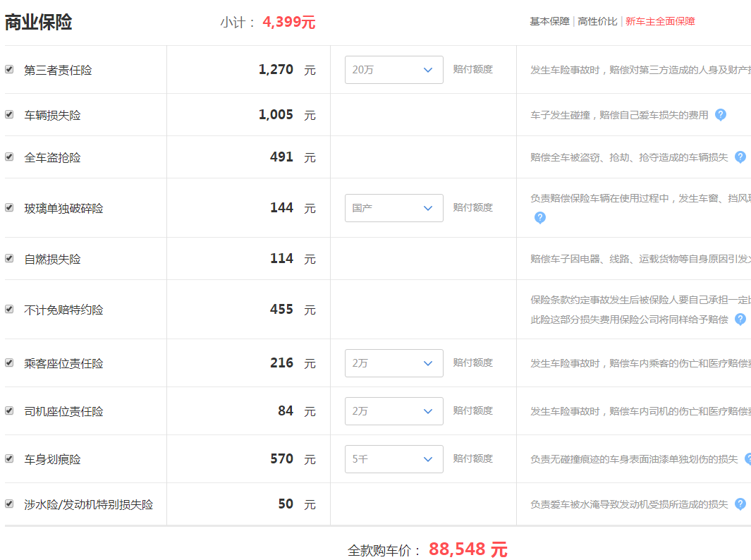Click 自燃损失险 label

(52, 259)
